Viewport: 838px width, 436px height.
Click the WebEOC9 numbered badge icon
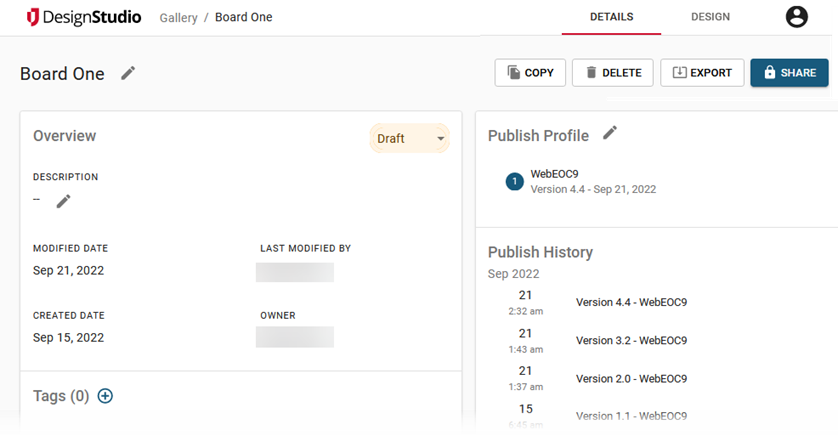(x=515, y=181)
